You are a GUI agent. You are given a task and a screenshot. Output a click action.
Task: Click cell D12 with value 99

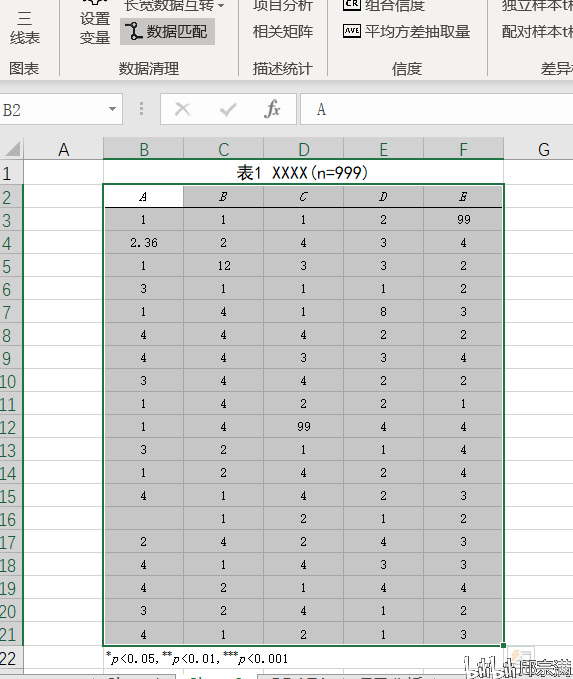tap(304, 427)
